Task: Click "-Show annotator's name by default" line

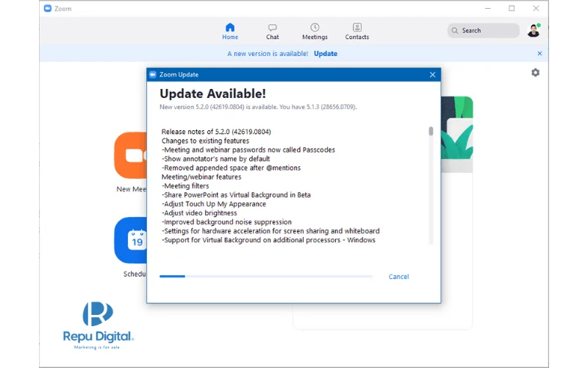Action: 215,159
